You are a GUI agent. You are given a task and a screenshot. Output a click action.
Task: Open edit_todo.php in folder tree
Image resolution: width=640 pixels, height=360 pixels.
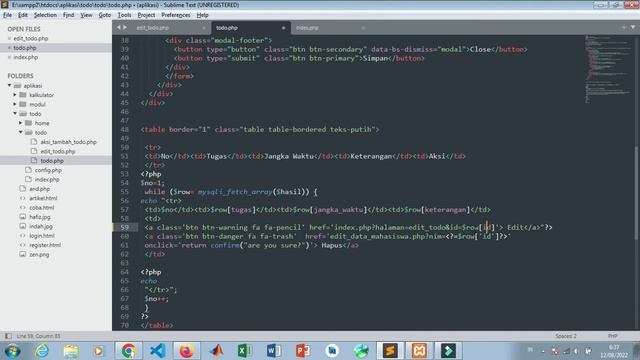click(58, 151)
